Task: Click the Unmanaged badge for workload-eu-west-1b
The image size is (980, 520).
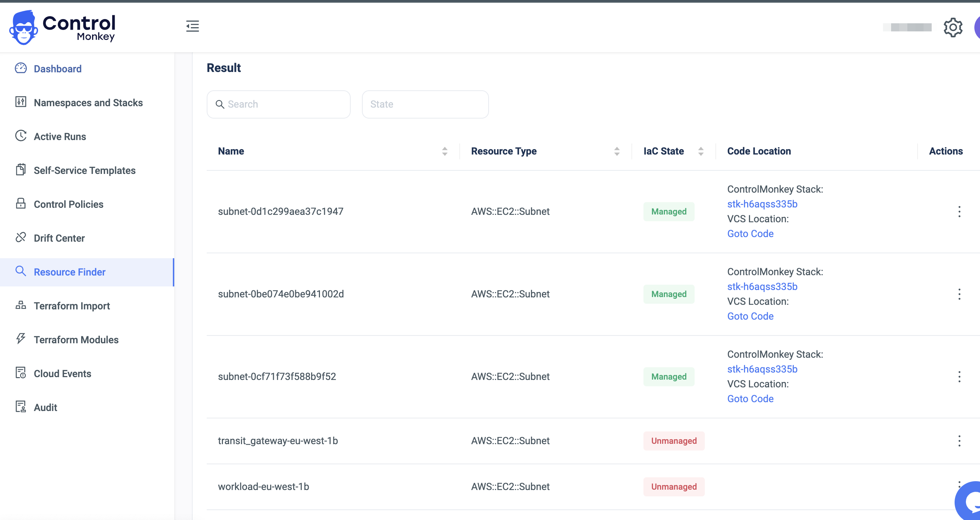Action: [673, 486]
